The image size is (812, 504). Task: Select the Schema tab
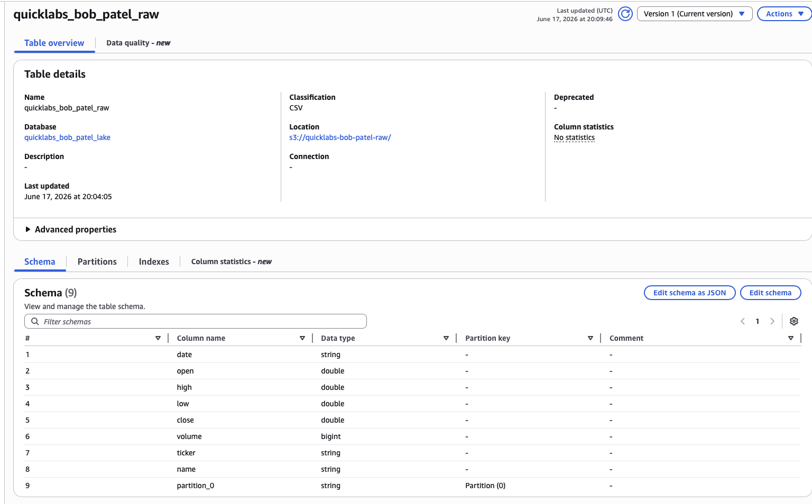point(40,262)
